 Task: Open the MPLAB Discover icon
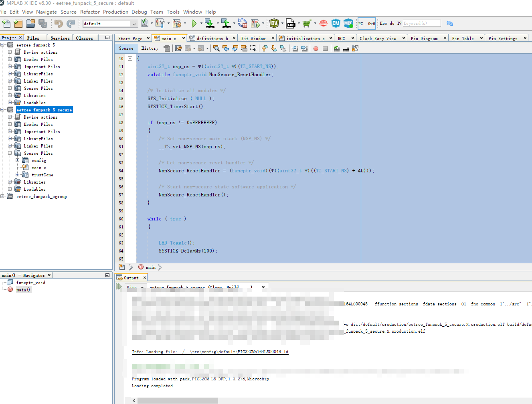point(324,23)
